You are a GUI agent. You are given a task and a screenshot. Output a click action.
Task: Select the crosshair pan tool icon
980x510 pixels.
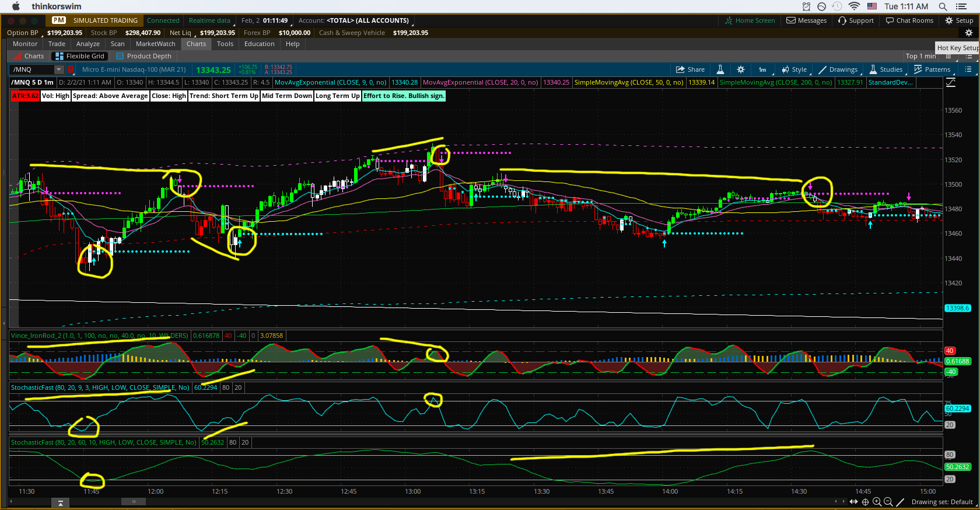click(866, 502)
